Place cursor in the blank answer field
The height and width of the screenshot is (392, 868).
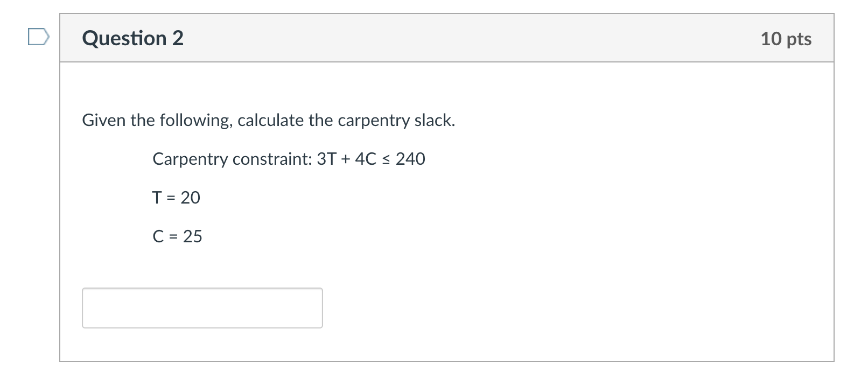click(202, 307)
